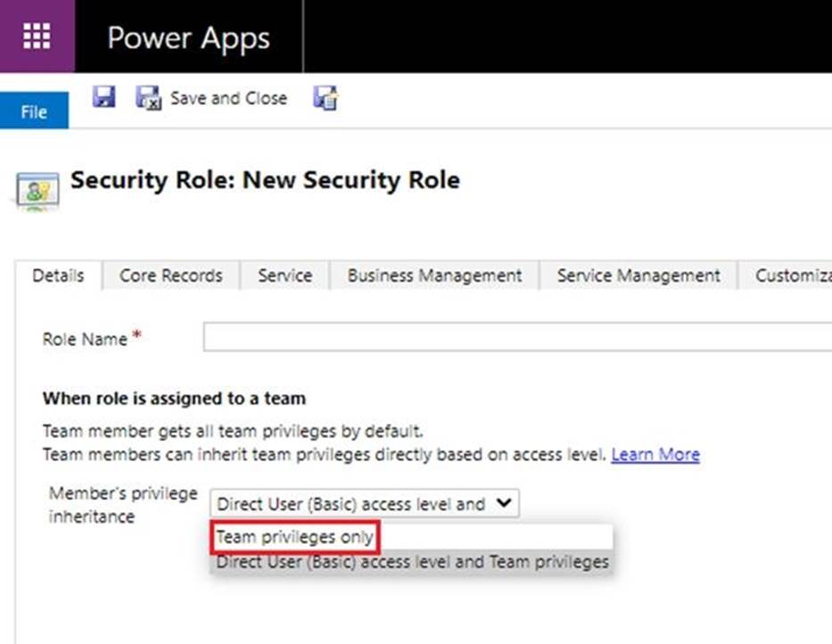This screenshot has height=644, width=832.
Task: Click the Save and Close text label
Action: tap(228, 98)
